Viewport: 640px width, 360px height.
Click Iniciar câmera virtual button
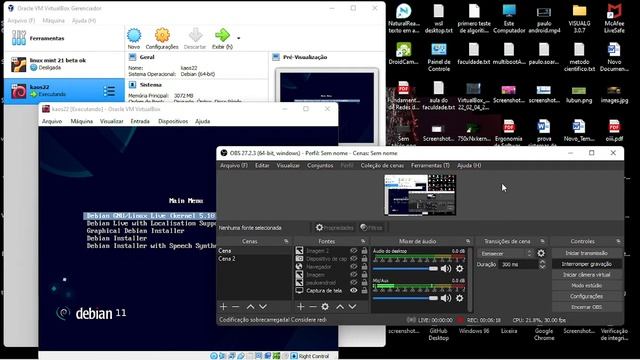pos(587,275)
